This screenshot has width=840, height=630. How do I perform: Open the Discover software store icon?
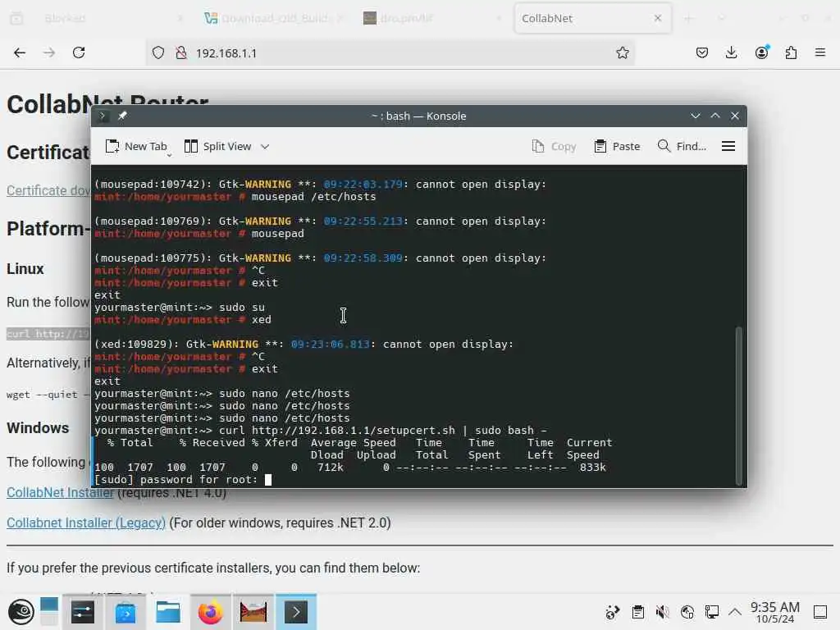coord(126,612)
